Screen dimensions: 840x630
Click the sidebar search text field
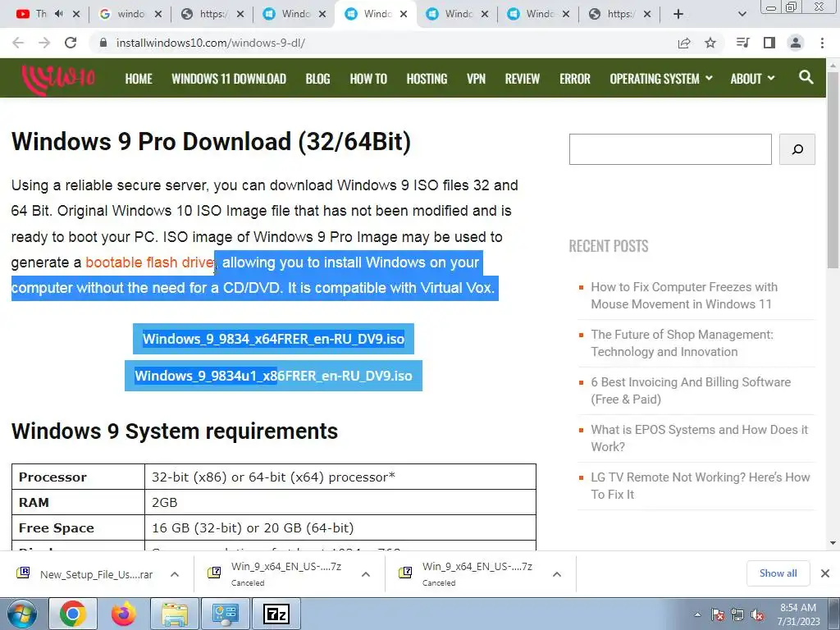(x=670, y=149)
